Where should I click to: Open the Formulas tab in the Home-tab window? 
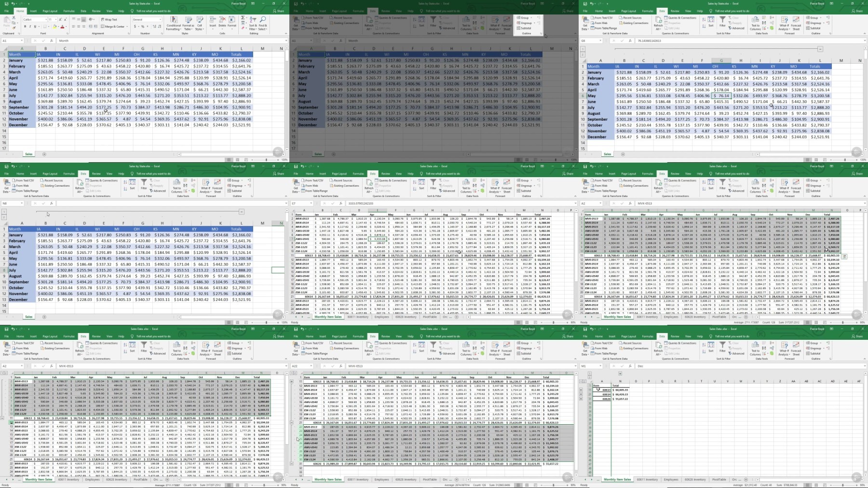click(69, 11)
